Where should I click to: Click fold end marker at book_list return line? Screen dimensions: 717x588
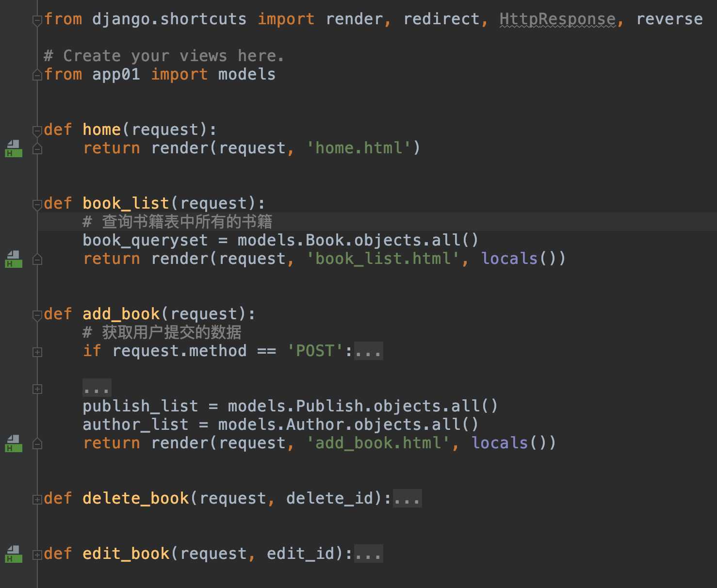[x=37, y=260]
